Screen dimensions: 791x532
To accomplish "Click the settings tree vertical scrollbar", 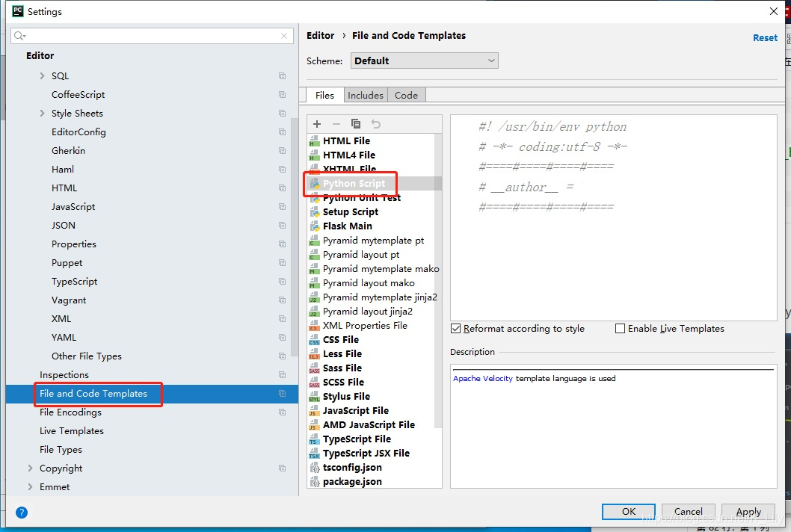I will click(294, 237).
